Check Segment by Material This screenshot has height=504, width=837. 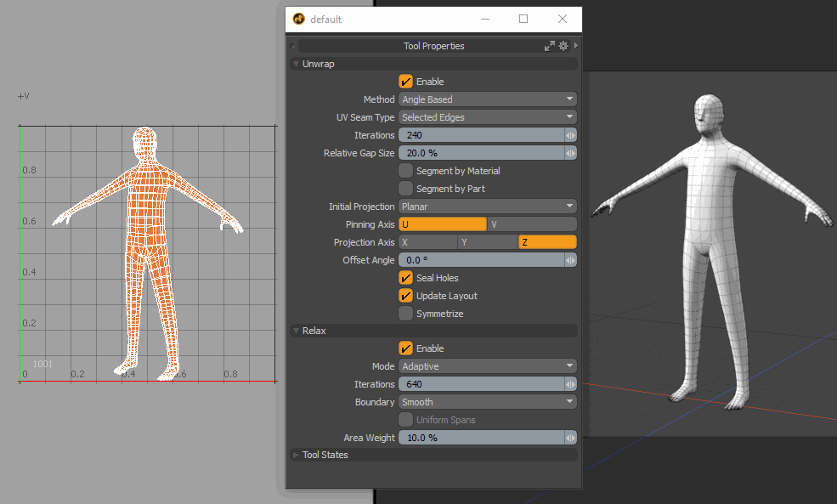point(405,170)
